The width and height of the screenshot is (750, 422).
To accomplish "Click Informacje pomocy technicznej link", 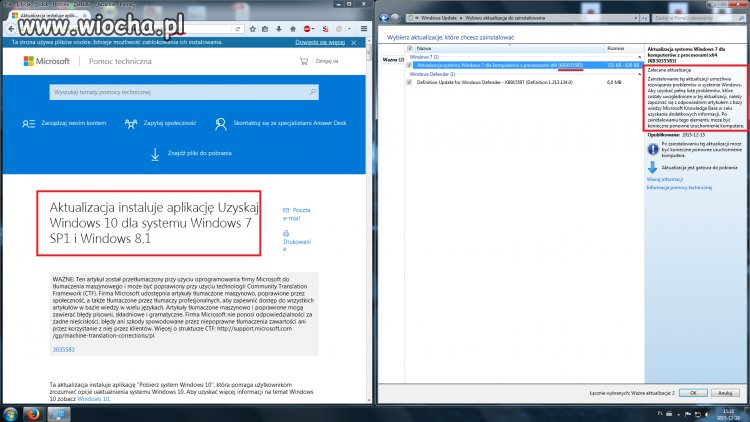I will [x=679, y=188].
